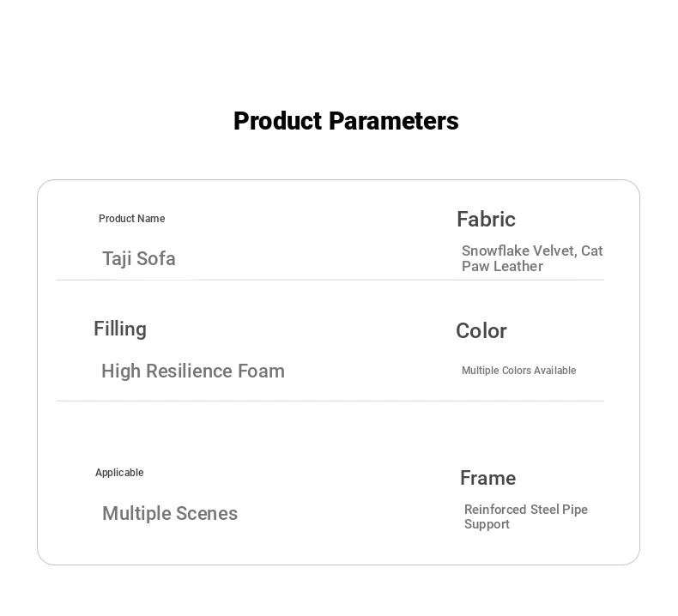Click the word Product in the title

coord(278,121)
